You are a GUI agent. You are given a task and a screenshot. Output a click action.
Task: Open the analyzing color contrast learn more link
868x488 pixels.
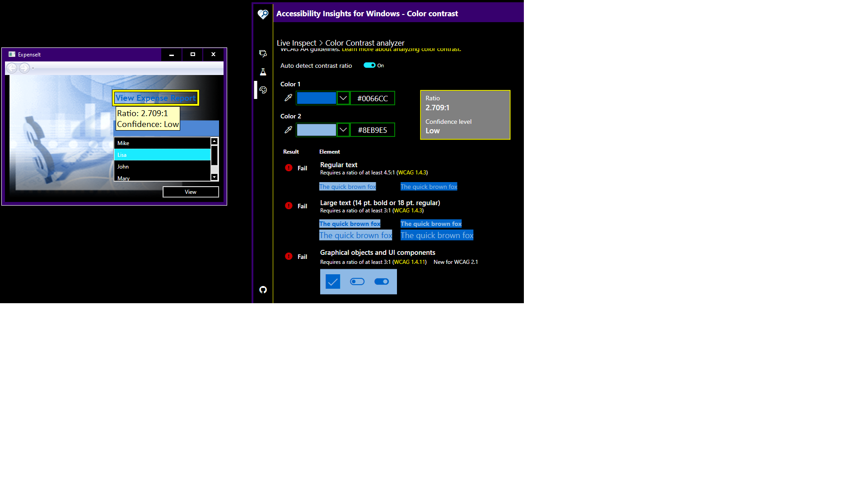click(x=401, y=49)
